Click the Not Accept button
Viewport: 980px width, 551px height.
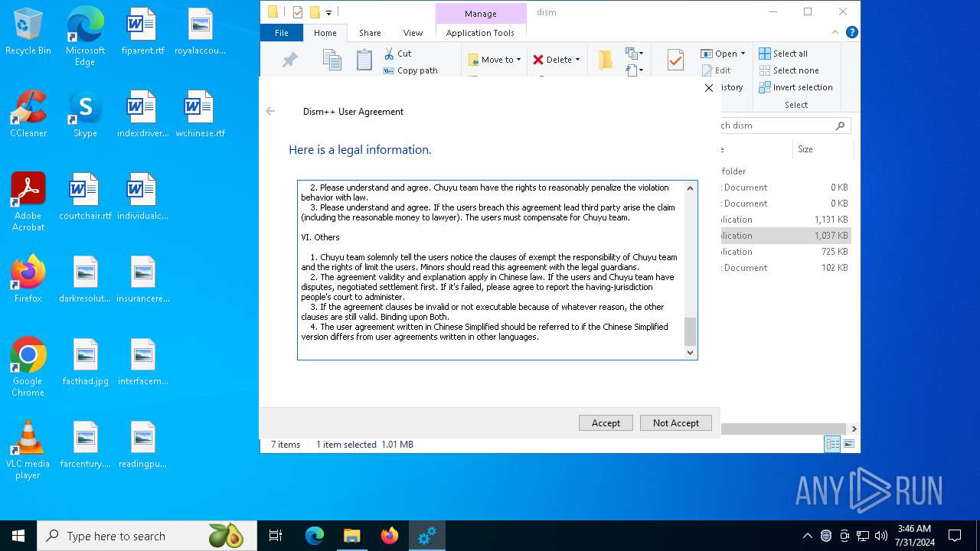tap(675, 422)
